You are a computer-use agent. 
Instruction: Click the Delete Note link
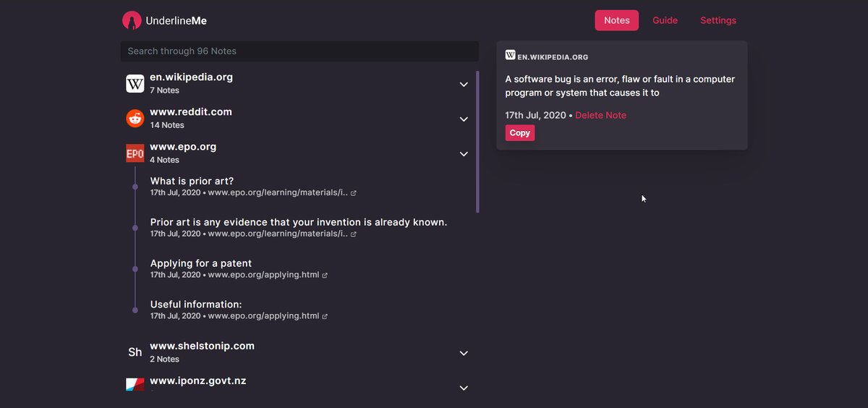[x=600, y=115]
